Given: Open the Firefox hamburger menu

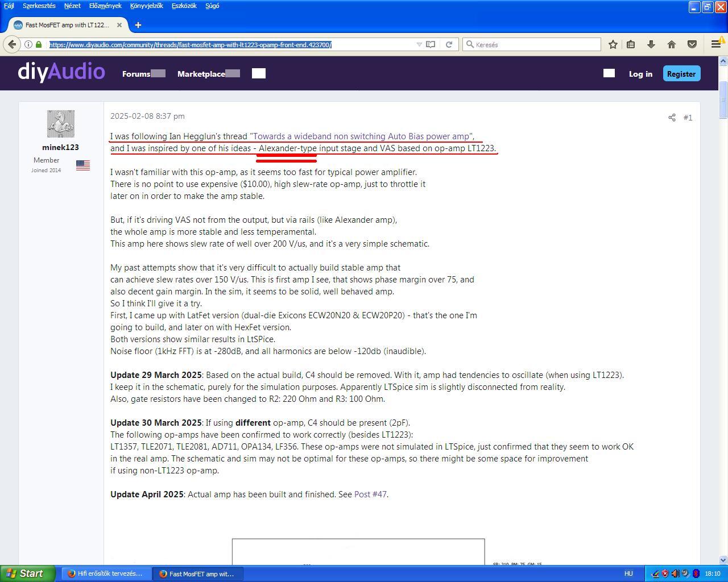Looking at the screenshot, I should [715, 44].
